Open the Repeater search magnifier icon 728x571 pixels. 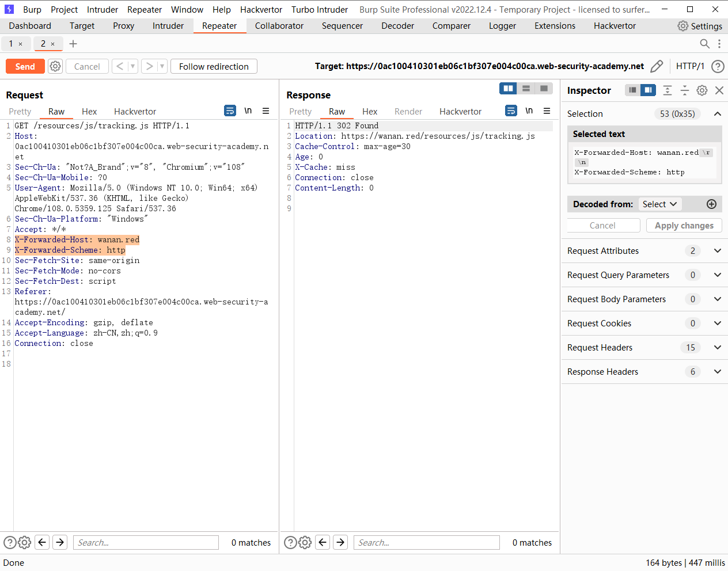pyautogui.click(x=704, y=44)
